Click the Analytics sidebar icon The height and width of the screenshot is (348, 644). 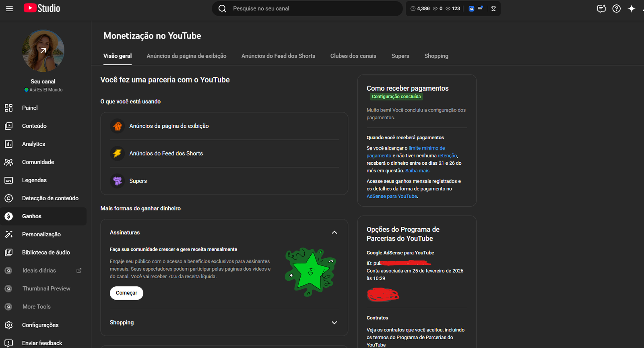9,144
